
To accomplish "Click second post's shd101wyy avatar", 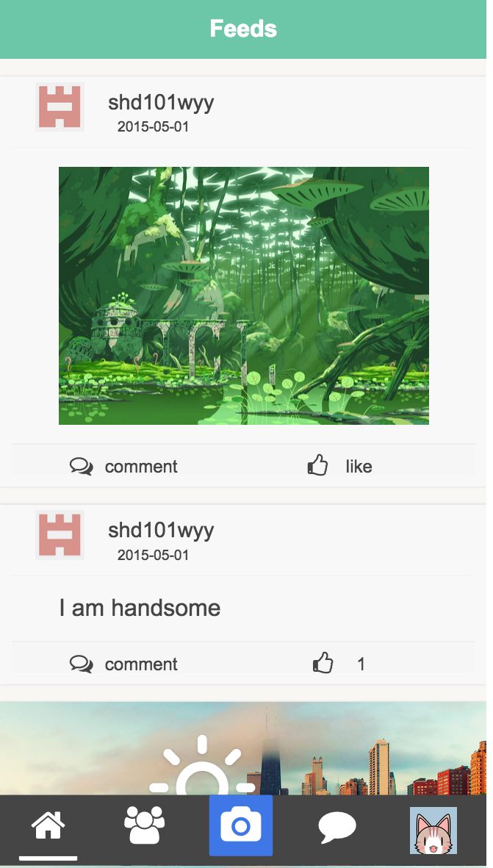I will coord(60,535).
